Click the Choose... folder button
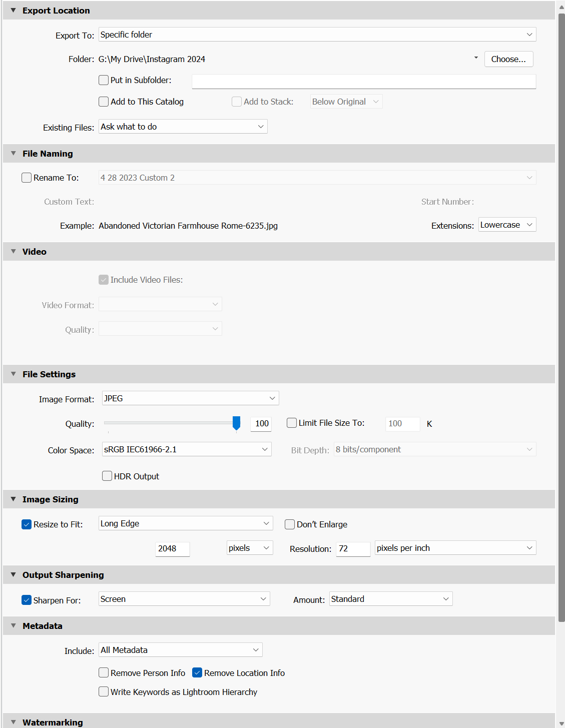565x728 pixels. pyautogui.click(x=508, y=59)
